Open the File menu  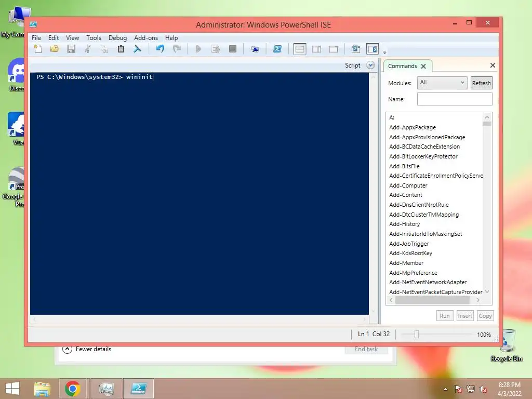click(36, 37)
